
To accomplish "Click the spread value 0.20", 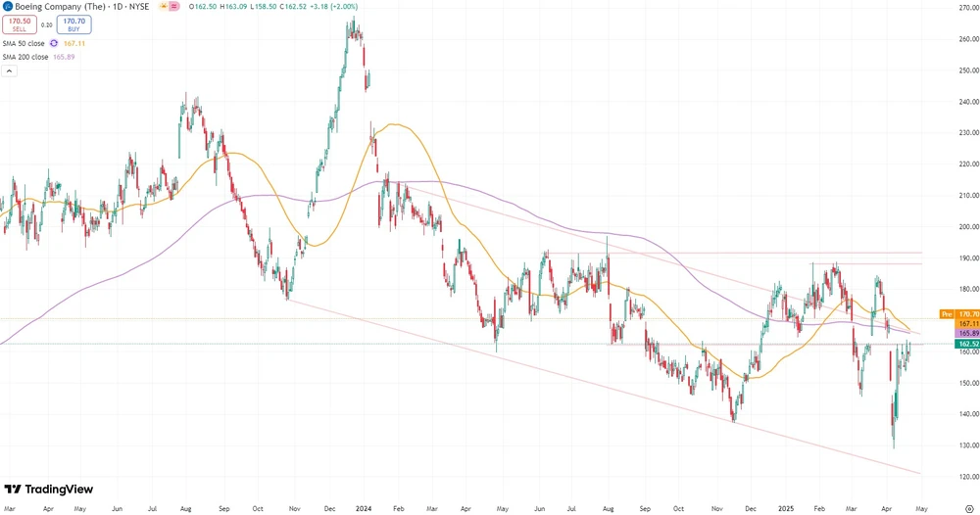I will [47, 25].
